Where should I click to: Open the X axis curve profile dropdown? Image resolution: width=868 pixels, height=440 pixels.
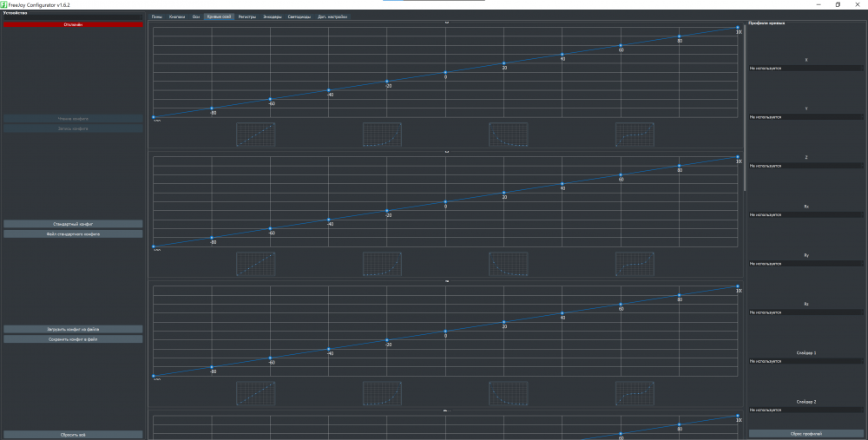(806, 68)
